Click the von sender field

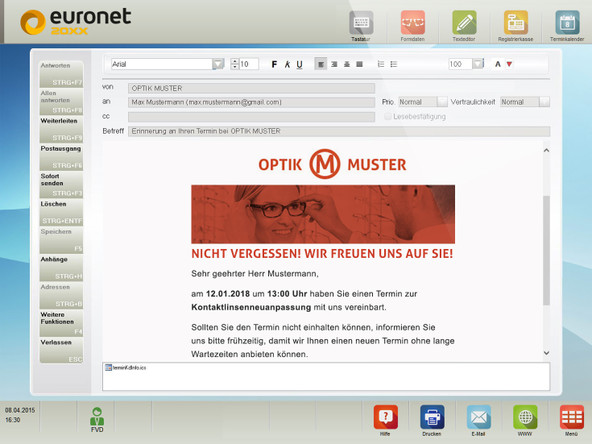(251, 88)
